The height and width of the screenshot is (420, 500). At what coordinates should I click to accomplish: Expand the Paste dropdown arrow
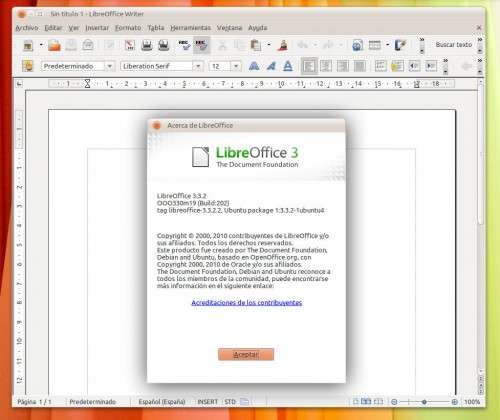coord(269,45)
